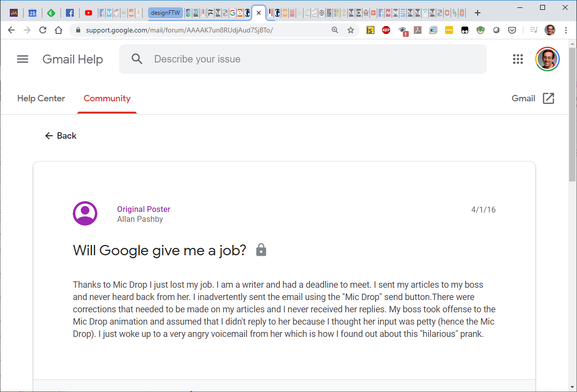Click the browser address bar URL
The height and width of the screenshot is (392, 577).
coord(179,30)
